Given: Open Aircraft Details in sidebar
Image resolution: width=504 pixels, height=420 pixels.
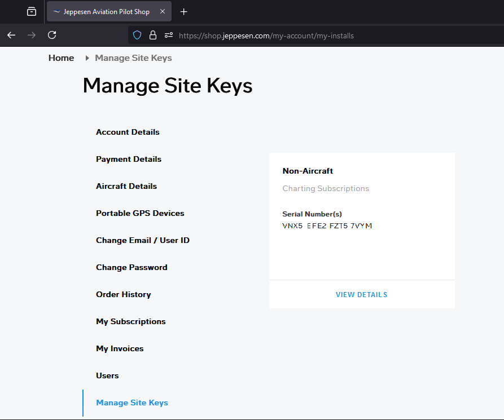Looking at the screenshot, I should click(126, 186).
